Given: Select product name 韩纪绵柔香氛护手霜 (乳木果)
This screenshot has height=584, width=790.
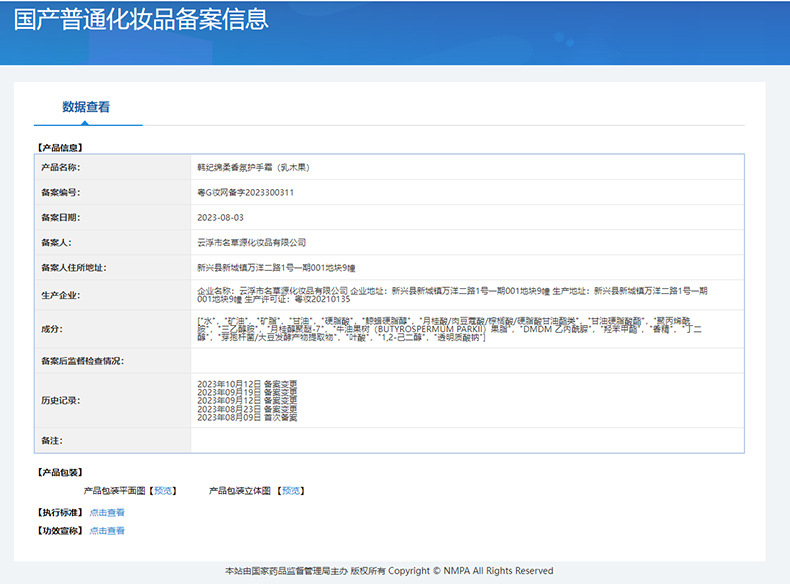Looking at the screenshot, I should (253, 167).
